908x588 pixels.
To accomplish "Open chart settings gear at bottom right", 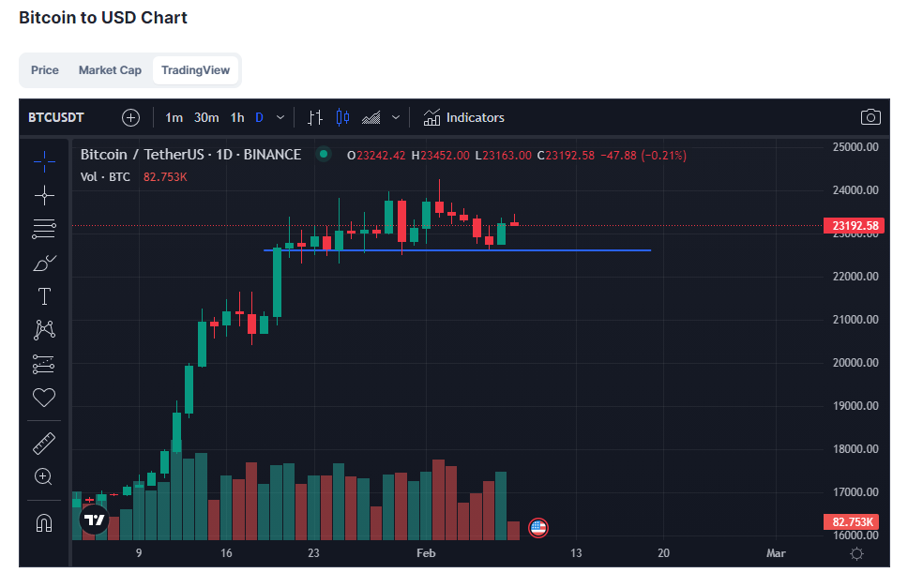I will (x=855, y=553).
